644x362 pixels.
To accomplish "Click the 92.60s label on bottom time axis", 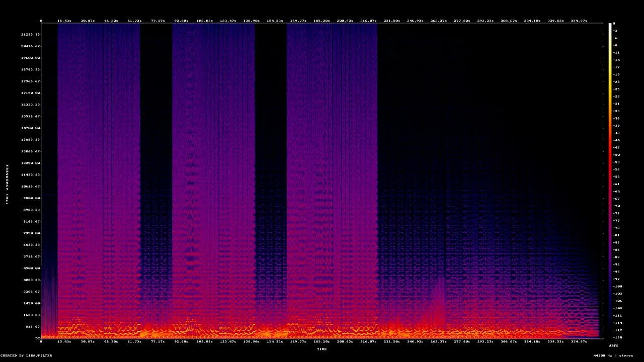I will (181, 341).
